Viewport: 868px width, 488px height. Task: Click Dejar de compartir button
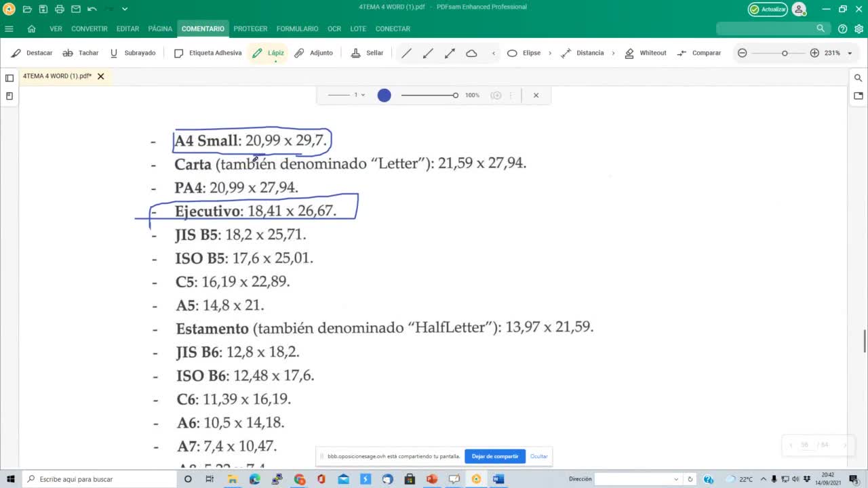[x=495, y=456]
